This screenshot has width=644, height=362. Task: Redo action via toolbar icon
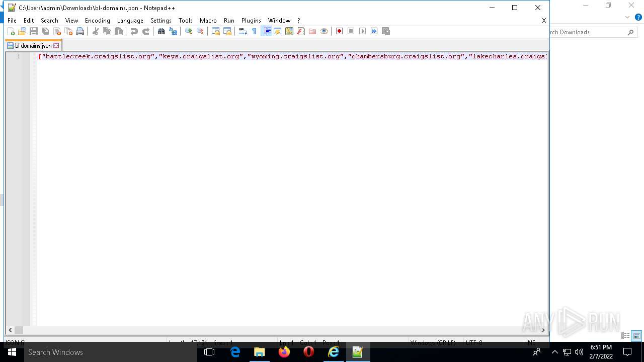coord(146,31)
